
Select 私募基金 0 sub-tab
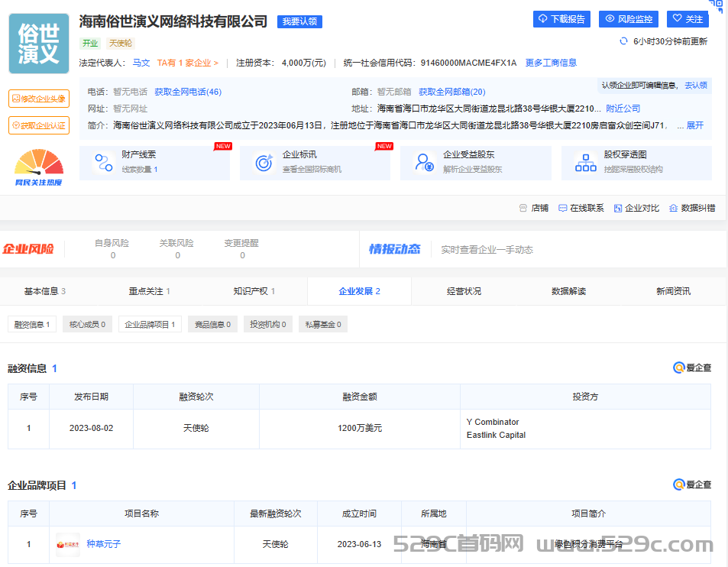323,324
